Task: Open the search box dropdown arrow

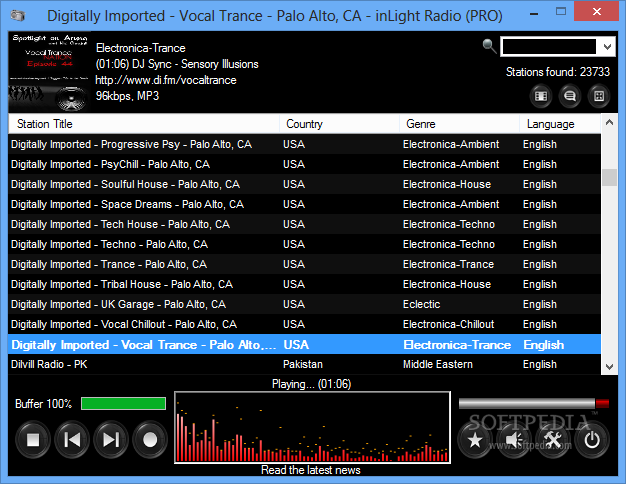Action: click(607, 47)
